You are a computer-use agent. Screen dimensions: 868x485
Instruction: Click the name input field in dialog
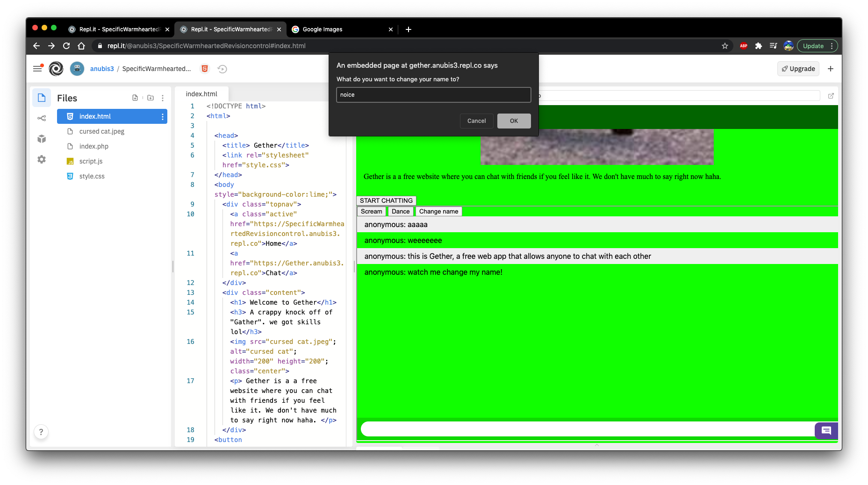click(433, 95)
